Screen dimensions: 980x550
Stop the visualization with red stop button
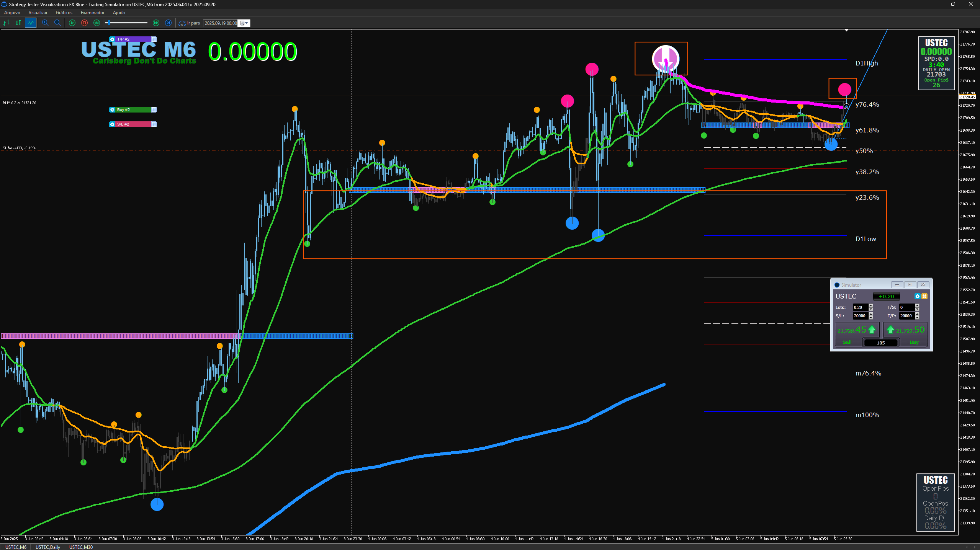pyautogui.click(x=84, y=23)
